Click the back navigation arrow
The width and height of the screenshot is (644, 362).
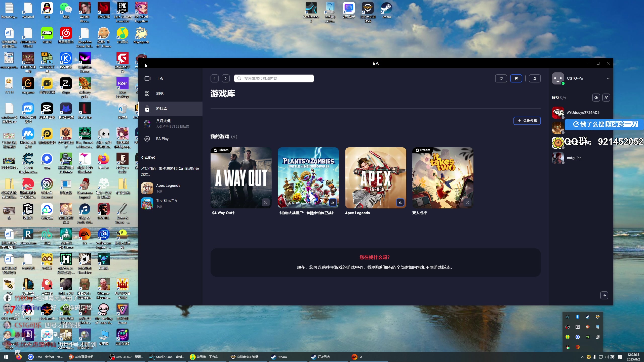pos(215,78)
